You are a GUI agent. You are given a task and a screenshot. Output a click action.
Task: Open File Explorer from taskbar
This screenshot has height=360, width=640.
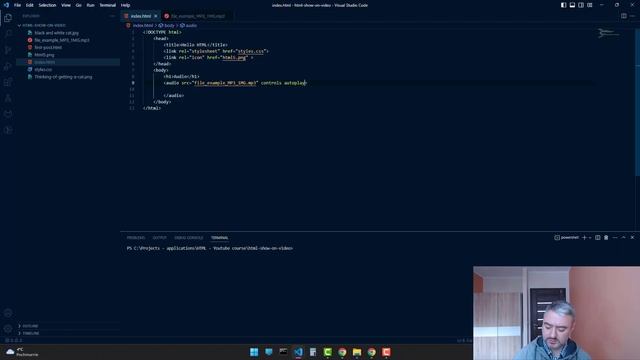tap(357, 352)
